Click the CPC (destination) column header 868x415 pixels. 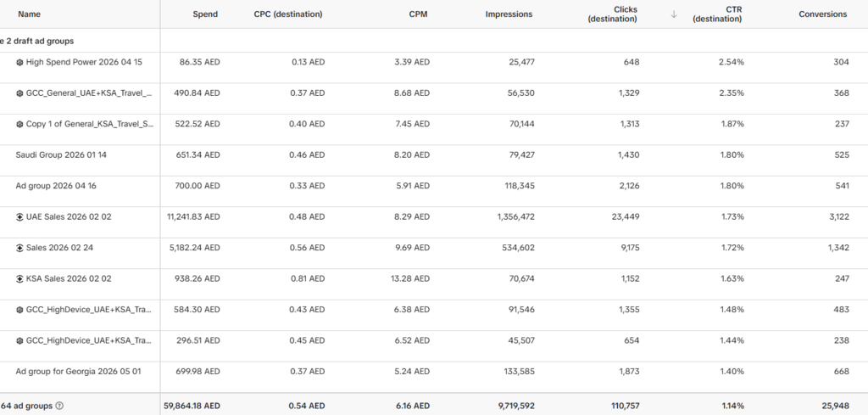(x=288, y=14)
